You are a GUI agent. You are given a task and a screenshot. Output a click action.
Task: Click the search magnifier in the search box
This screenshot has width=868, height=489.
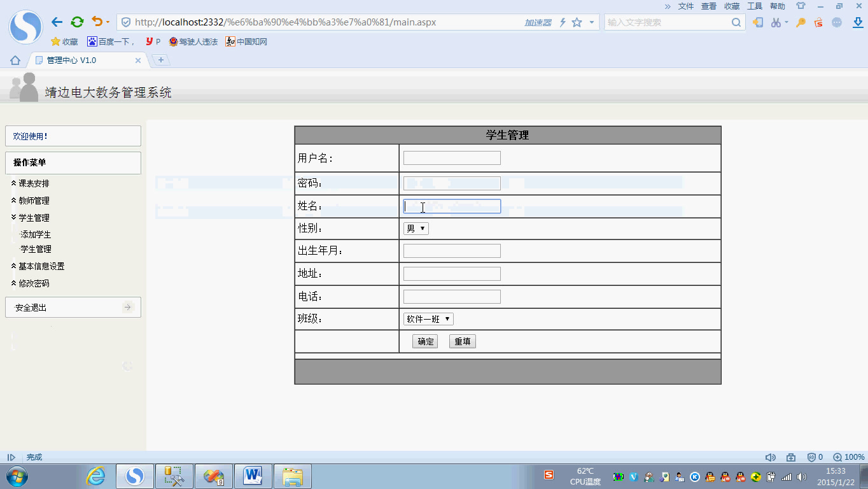736,22
